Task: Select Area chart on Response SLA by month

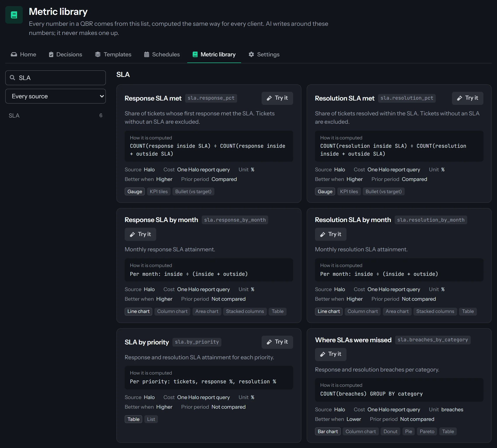Action: (207, 311)
